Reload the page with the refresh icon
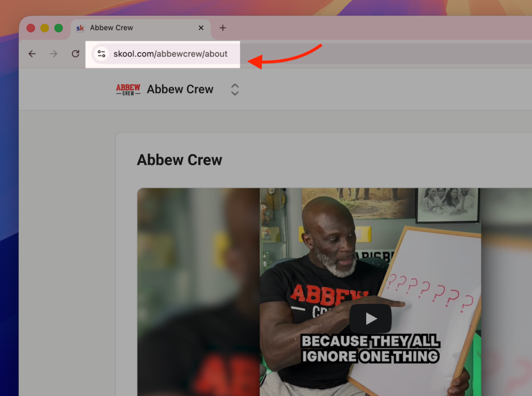532x396 pixels. click(x=75, y=54)
